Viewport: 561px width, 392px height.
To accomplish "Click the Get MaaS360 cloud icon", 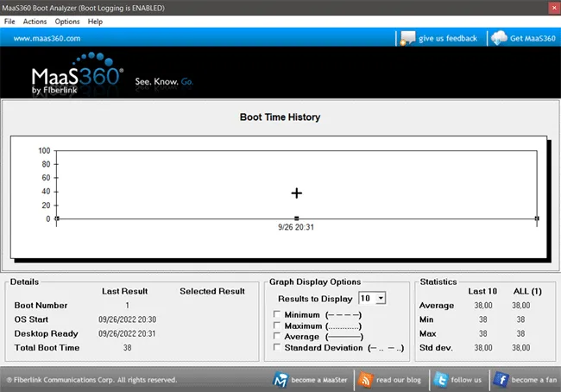I will click(499, 38).
